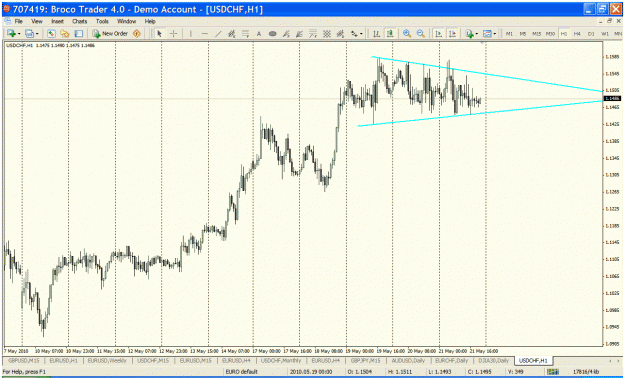Click the Expert Advisors diamond icon

pyautogui.click(x=137, y=33)
